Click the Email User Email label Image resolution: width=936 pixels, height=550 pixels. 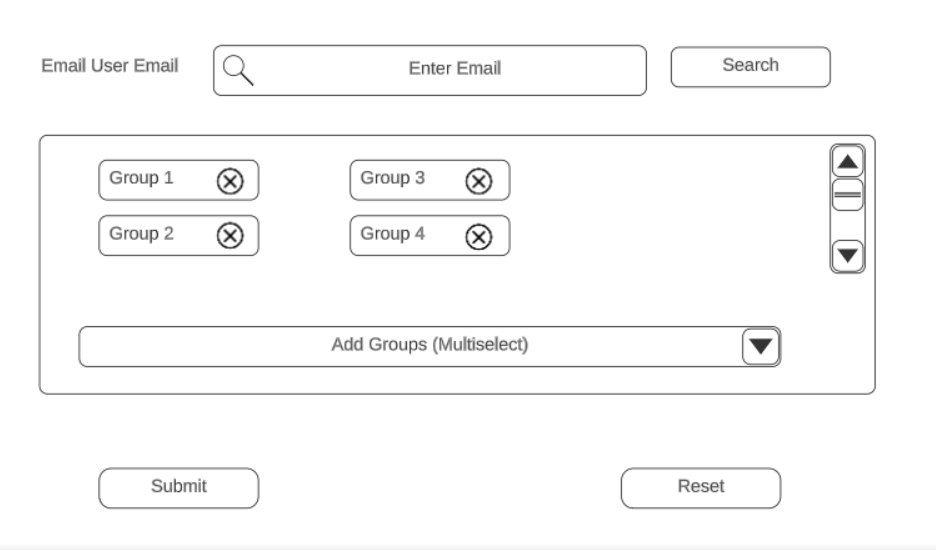tap(110, 66)
